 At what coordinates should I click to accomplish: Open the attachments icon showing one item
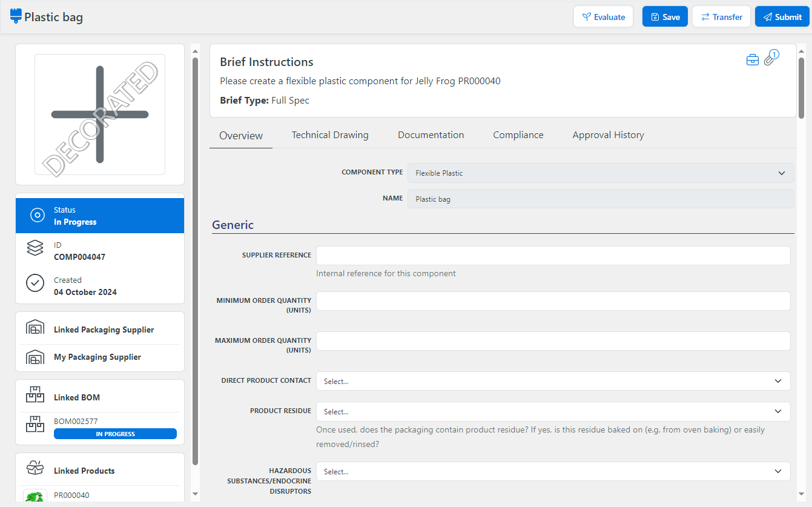click(771, 58)
